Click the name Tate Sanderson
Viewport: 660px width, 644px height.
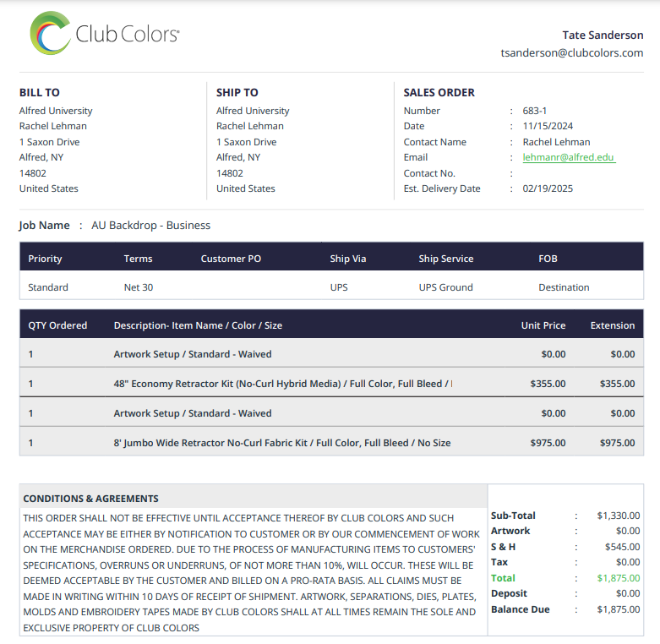[x=603, y=35]
